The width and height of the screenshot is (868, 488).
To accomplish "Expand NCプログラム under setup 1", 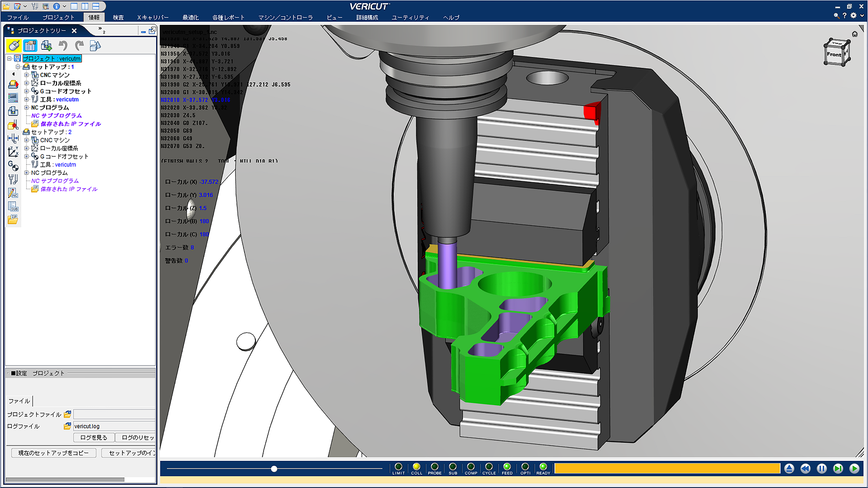I will point(26,108).
